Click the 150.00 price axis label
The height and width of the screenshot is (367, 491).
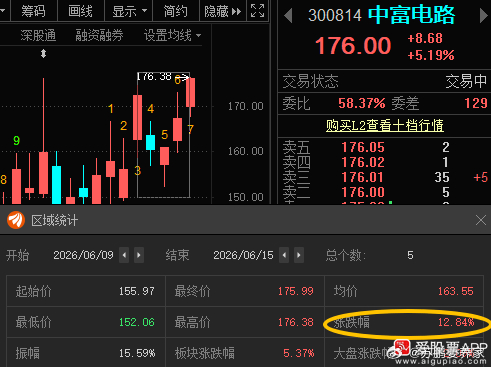(246, 197)
